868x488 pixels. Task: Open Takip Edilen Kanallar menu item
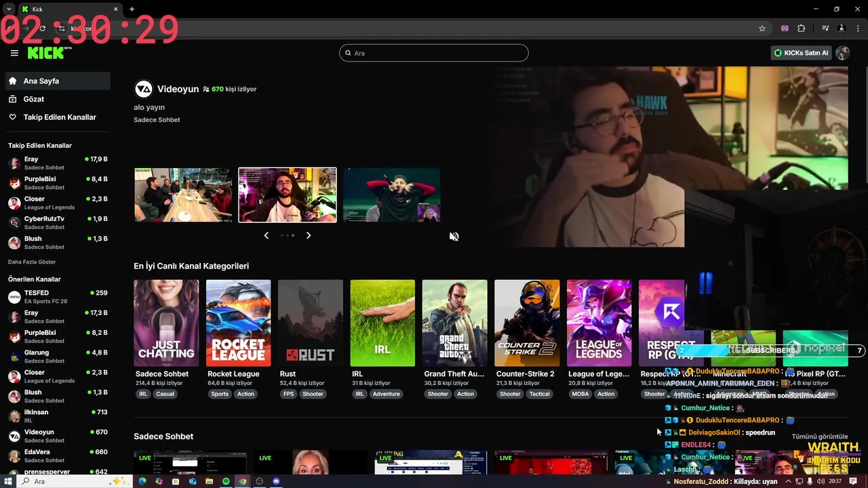tap(57, 117)
